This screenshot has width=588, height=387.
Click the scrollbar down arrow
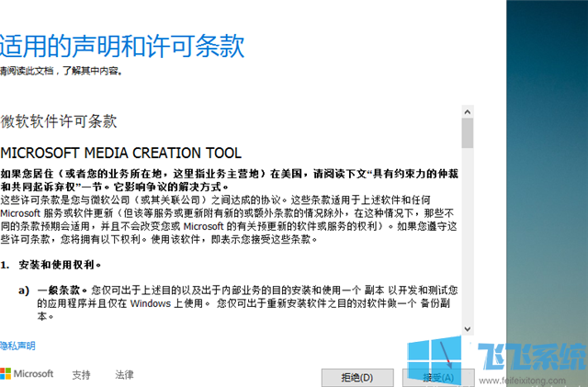point(467,328)
